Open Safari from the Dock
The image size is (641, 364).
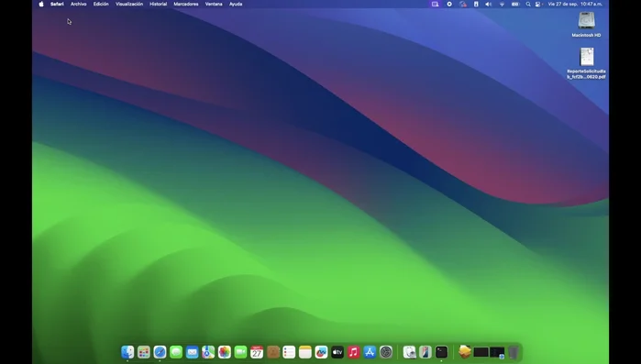pos(160,352)
